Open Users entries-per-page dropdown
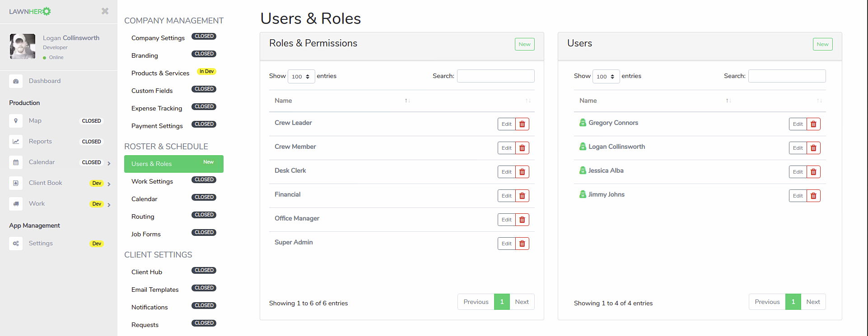Screen dimensions: 868x336 point(606,76)
